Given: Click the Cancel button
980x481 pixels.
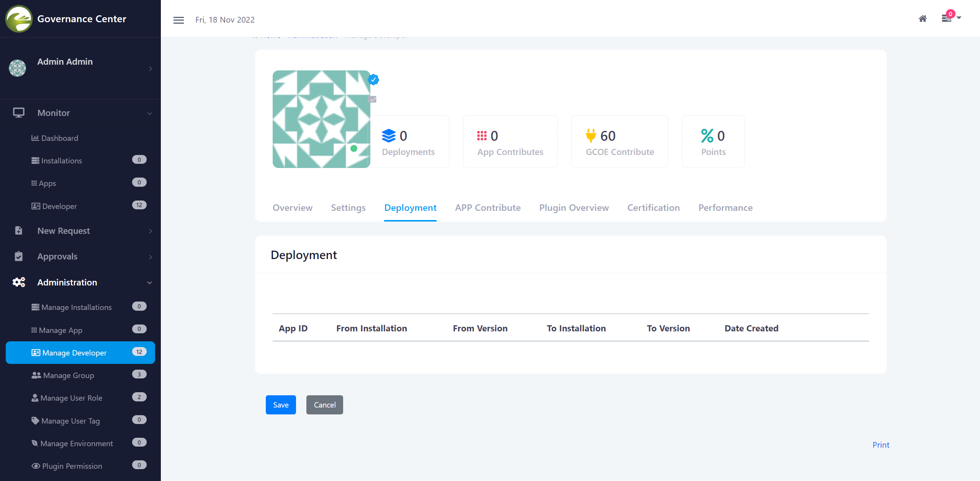Looking at the screenshot, I should pyautogui.click(x=324, y=405).
